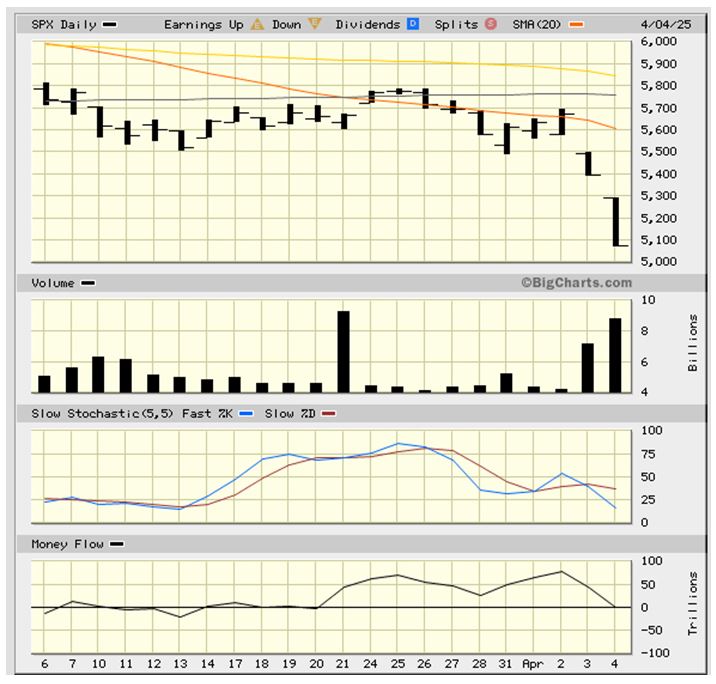This screenshot has height=684, width=716.
Task: Click the 8 label on the volume axis
Action: (x=645, y=331)
